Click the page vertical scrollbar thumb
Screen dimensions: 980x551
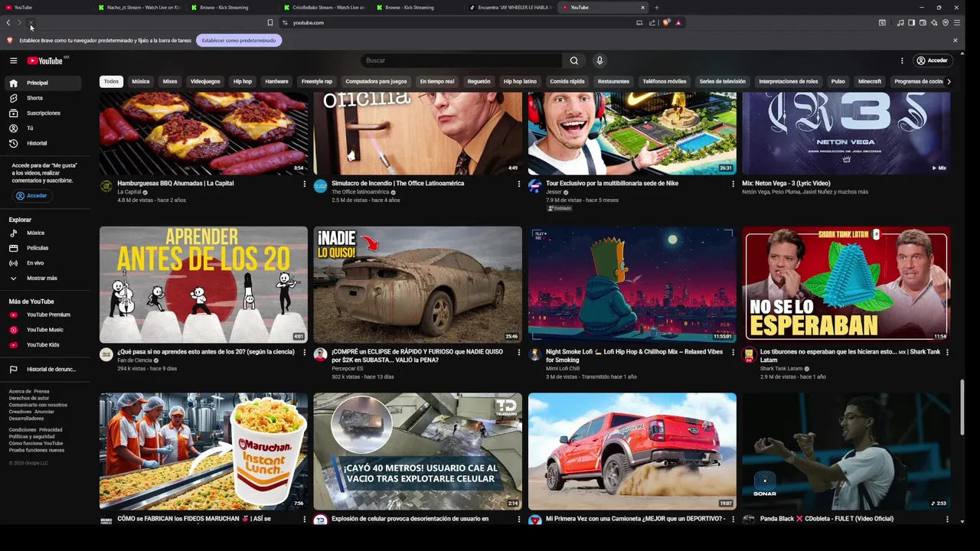click(962, 406)
